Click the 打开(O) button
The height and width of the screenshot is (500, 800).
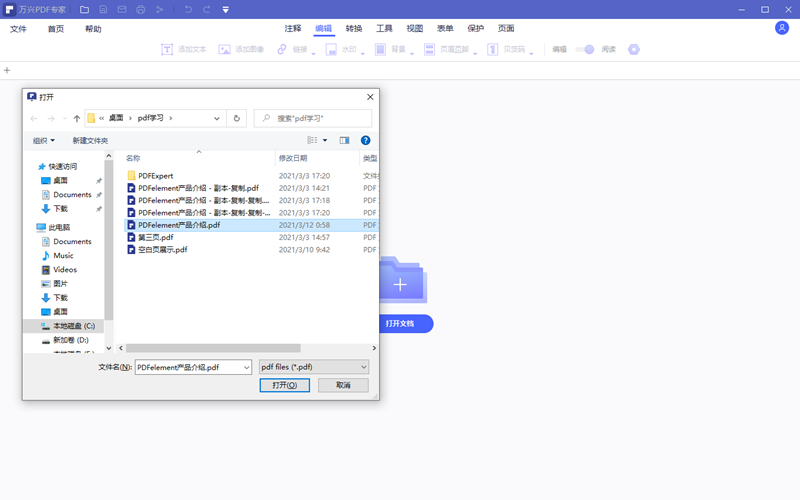pyautogui.click(x=284, y=385)
